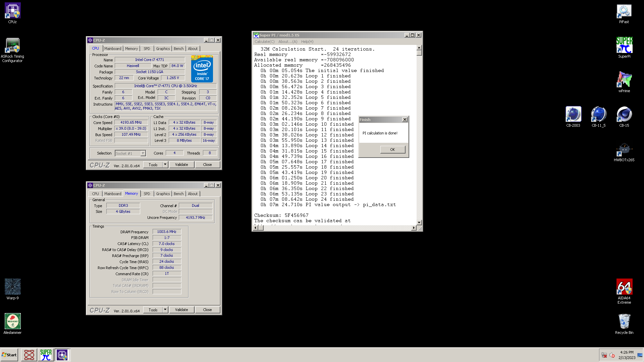The height and width of the screenshot is (362, 644).
Task: Select the red crossed-circle taskbar icon
Action: point(29,355)
